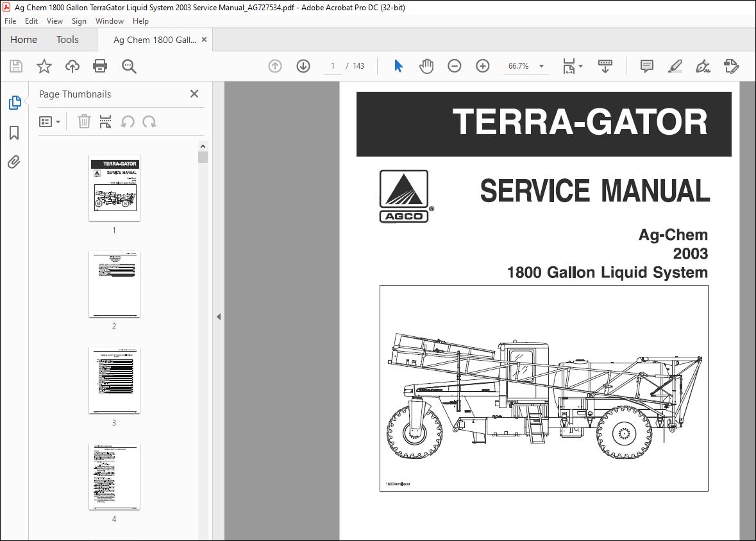Add the document to starred favorites
The image size is (756, 541).
tap(44, 66)
